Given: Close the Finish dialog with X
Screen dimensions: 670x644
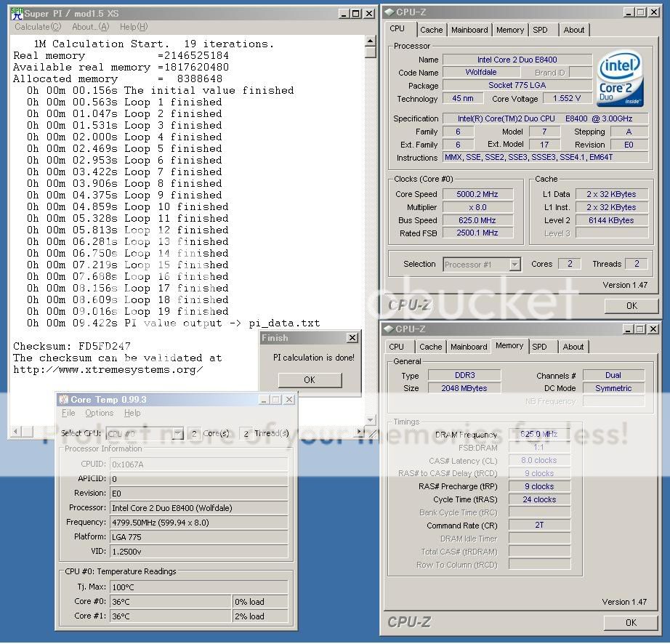Looking at the screenshot, I should (352, 337).
